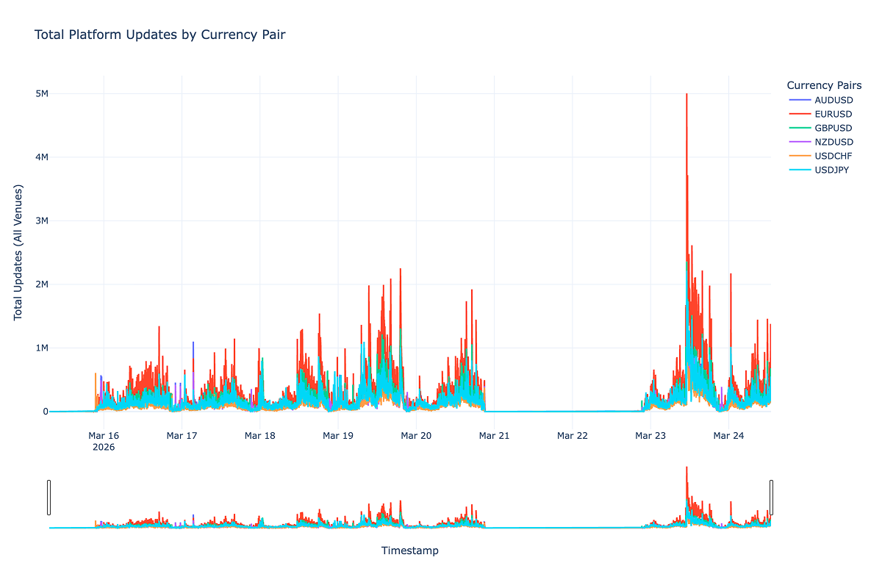Click the cyan USDJPY legend line swatch
Viewport: 882px width, 588px height.
click(x=800, y=170)
